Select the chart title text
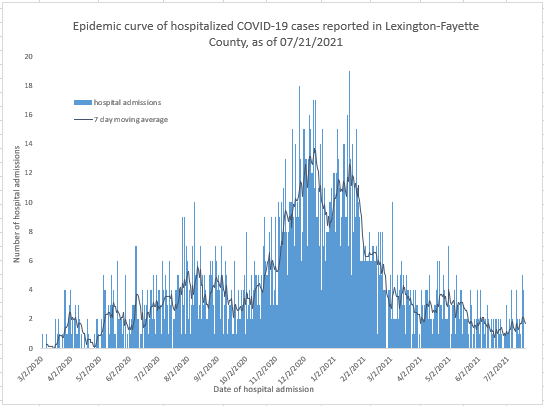Screen dimensions: 544x406 coord(276,34)
